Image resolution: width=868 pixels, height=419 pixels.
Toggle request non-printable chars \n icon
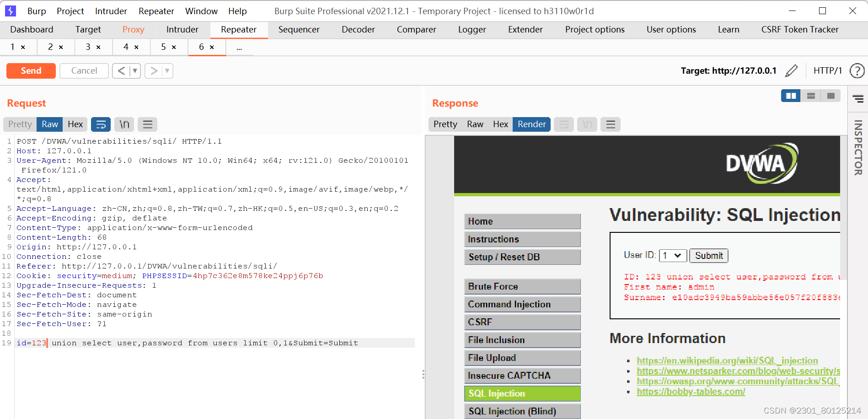point(124,124)
